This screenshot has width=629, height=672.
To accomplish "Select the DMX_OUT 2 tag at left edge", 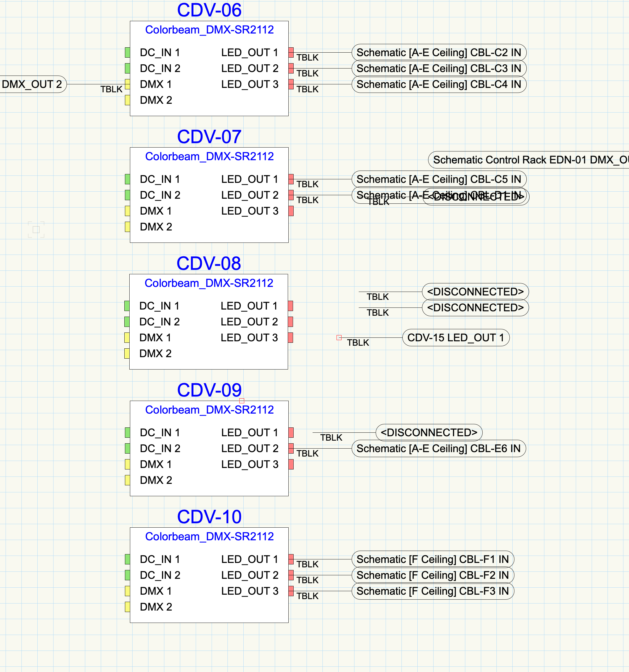I will pos(31,84).
